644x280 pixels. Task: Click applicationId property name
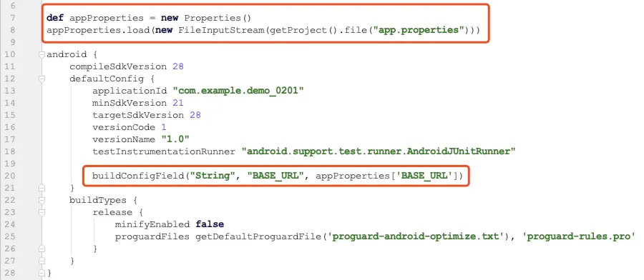pos(130,91)
